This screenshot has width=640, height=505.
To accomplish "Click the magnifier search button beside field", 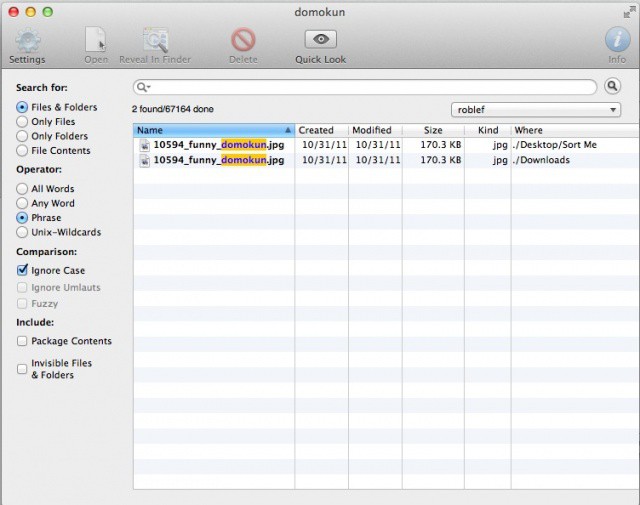I will 612,87.
